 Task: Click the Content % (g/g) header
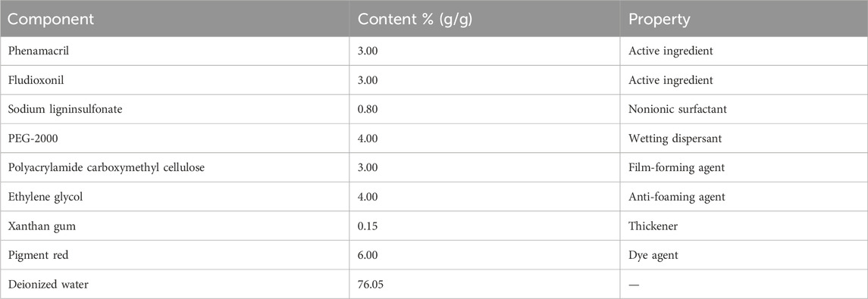pyautogui.click(x=484, y=19)
